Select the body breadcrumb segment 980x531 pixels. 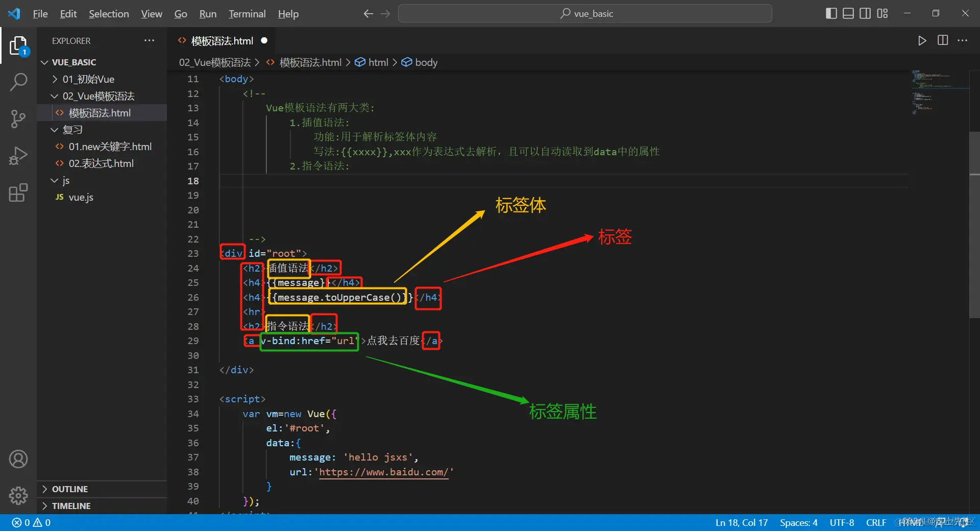[x=420, y=62]
